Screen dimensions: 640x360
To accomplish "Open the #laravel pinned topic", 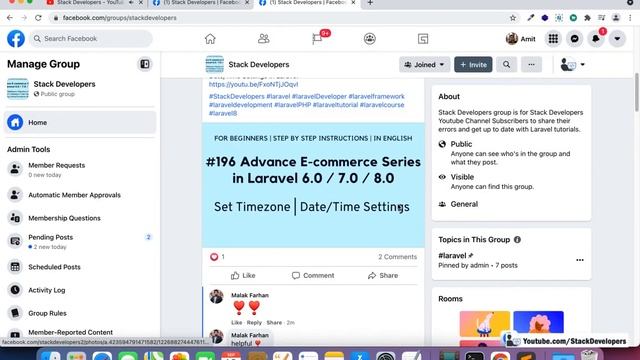I will [x=452, y=256].
